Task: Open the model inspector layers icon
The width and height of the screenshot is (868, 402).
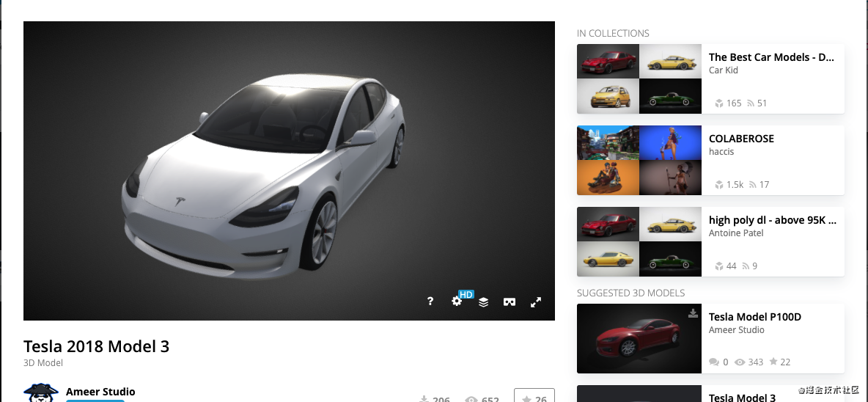Action: 483,301
